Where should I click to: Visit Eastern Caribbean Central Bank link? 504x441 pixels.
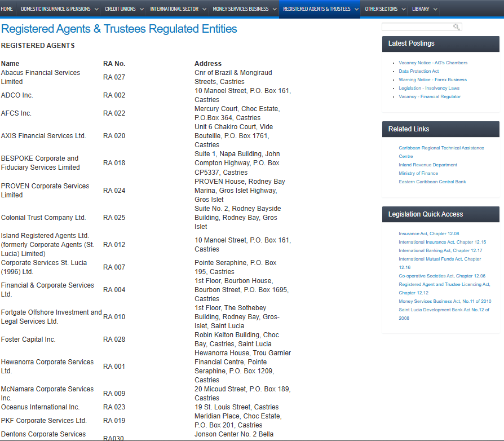coord(432,182)
